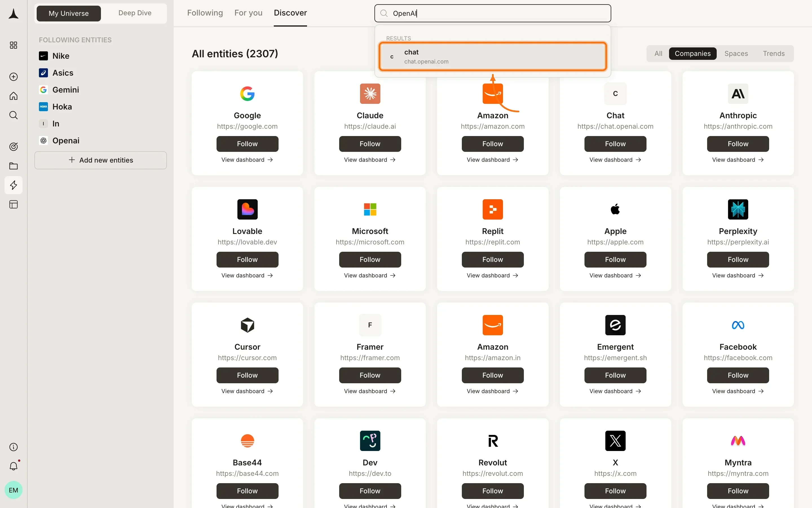Follow Claude

pos(370,144)
